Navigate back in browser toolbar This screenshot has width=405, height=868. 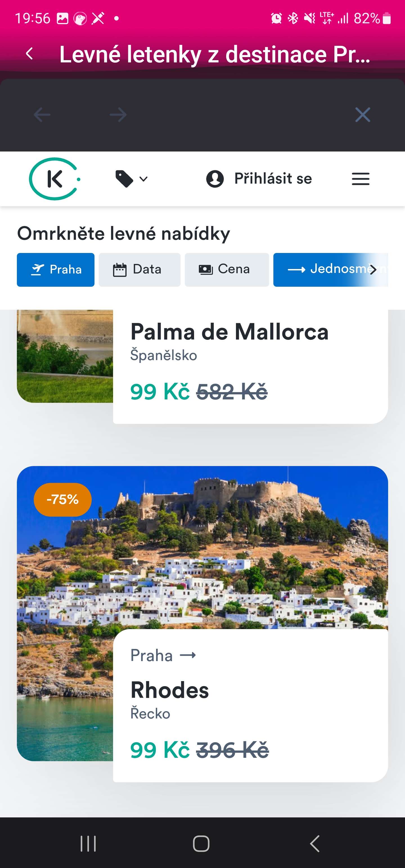coord(42,115)
